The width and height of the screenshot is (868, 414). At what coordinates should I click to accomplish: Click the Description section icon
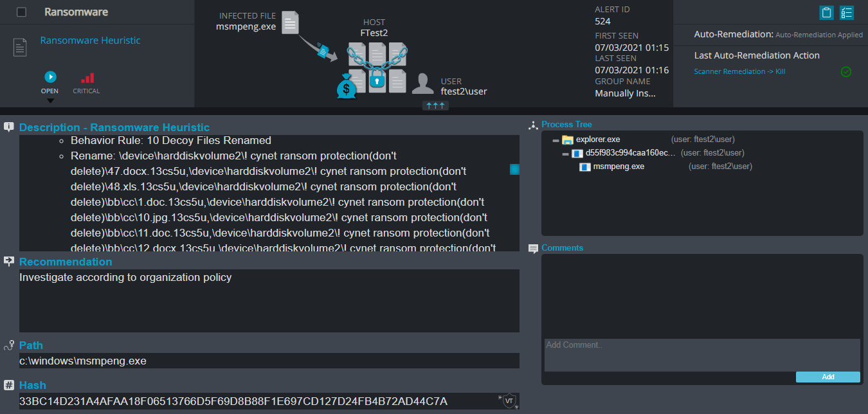(x=9, y=127)
